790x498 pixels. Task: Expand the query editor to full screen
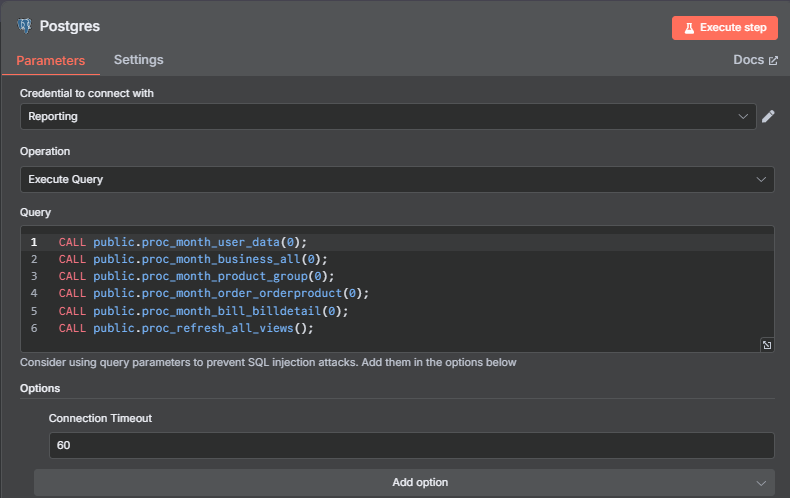[766, 345]
